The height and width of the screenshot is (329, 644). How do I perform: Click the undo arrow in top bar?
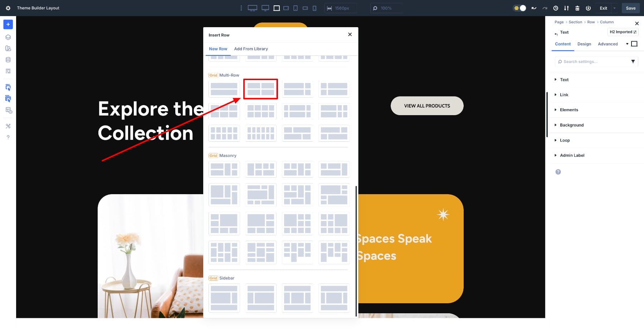coord(534,8)
